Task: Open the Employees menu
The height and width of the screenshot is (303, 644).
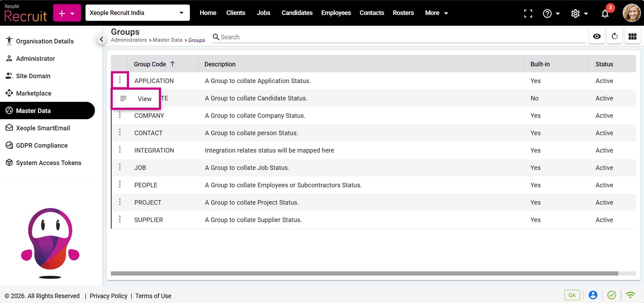Action: pos(336,13)
